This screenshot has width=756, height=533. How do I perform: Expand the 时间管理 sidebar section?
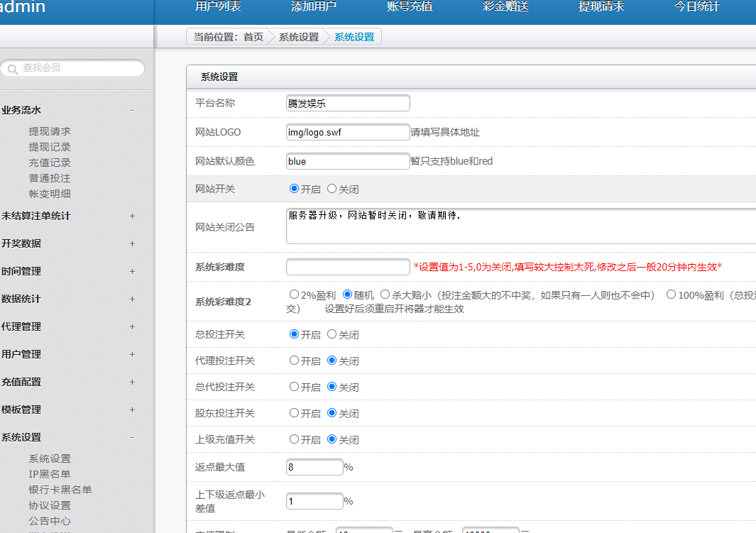(131, 272)
